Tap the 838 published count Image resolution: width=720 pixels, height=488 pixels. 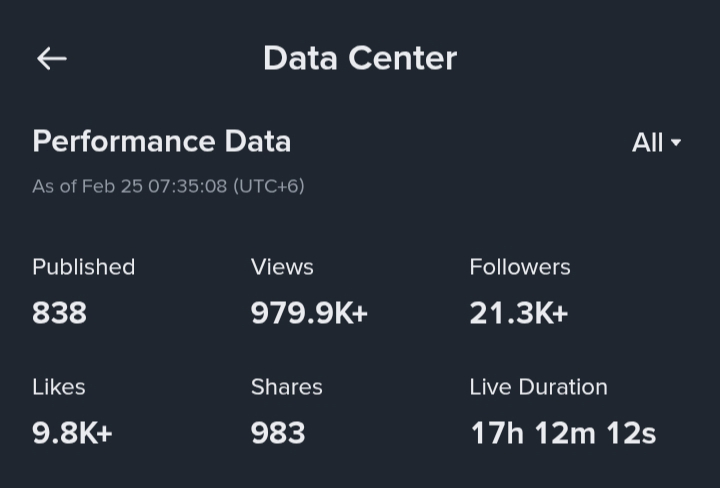[59, 313]
